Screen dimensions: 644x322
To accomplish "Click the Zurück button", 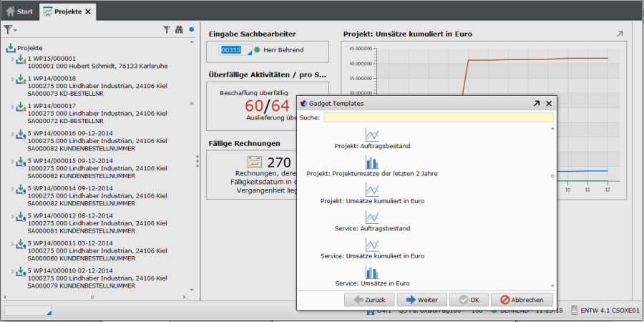I will [x=370, y=300].
